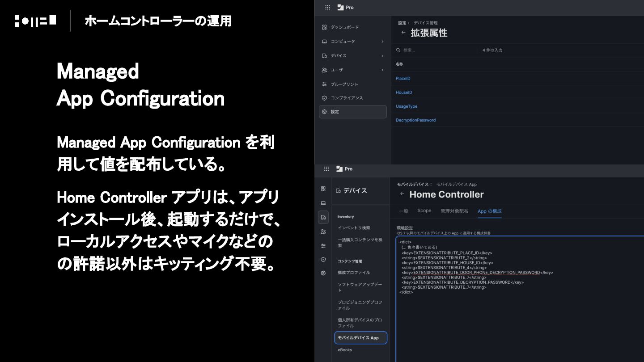Go back using arrow beside Home Controller
The image size is (644, 362).
point(402,194)
